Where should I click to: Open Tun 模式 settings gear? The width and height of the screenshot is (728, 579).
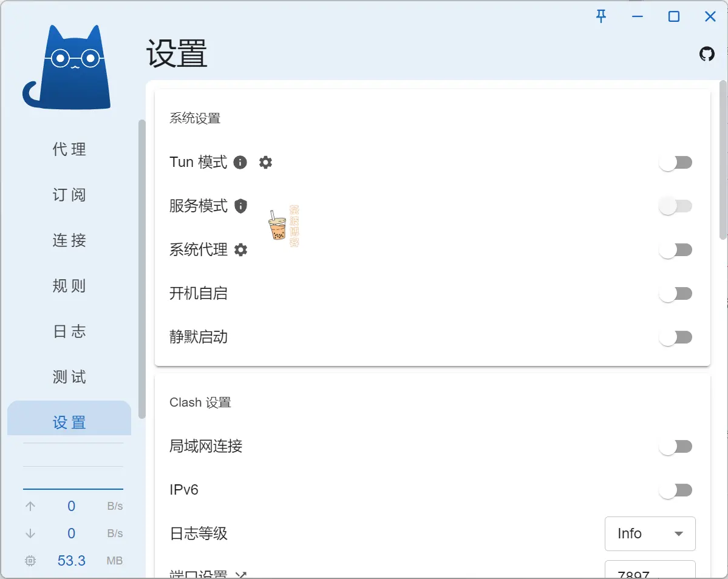265,162
